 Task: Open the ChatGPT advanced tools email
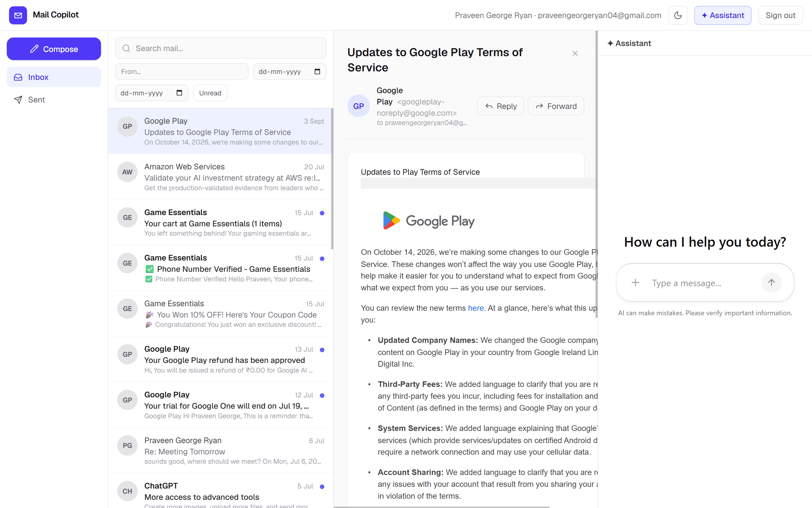pyautogui.click(x=220, y=491)
